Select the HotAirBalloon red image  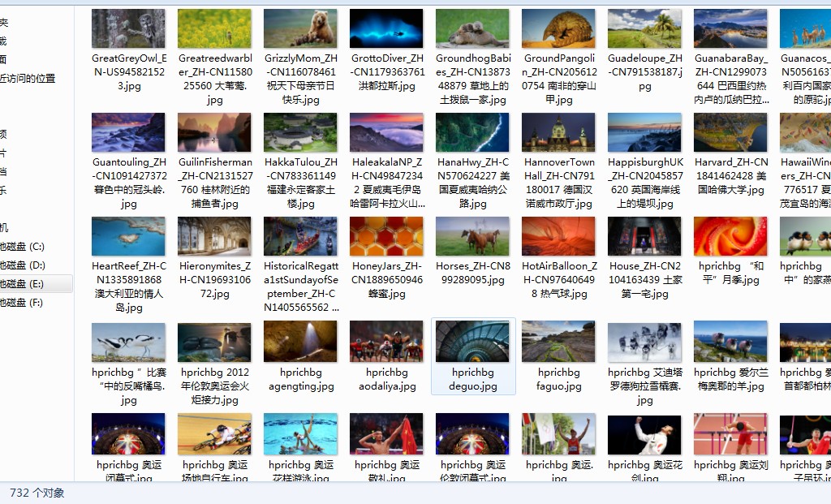pos(558,236)
